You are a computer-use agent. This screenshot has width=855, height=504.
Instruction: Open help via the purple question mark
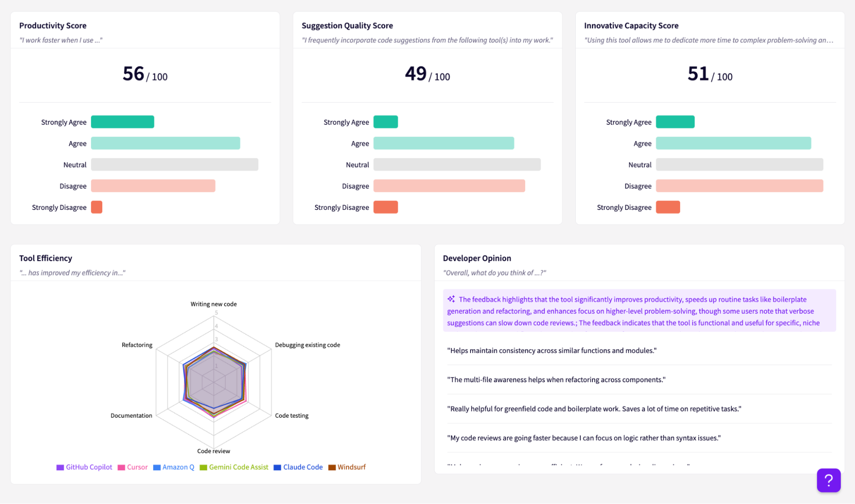coord(828,480)
